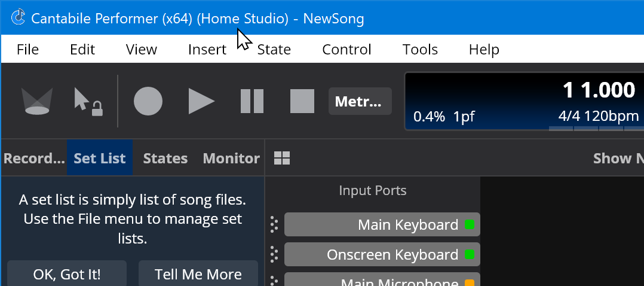Screen dimensions: 644x286
Task: Click the pointer lock icon
Action: point(88,101)
